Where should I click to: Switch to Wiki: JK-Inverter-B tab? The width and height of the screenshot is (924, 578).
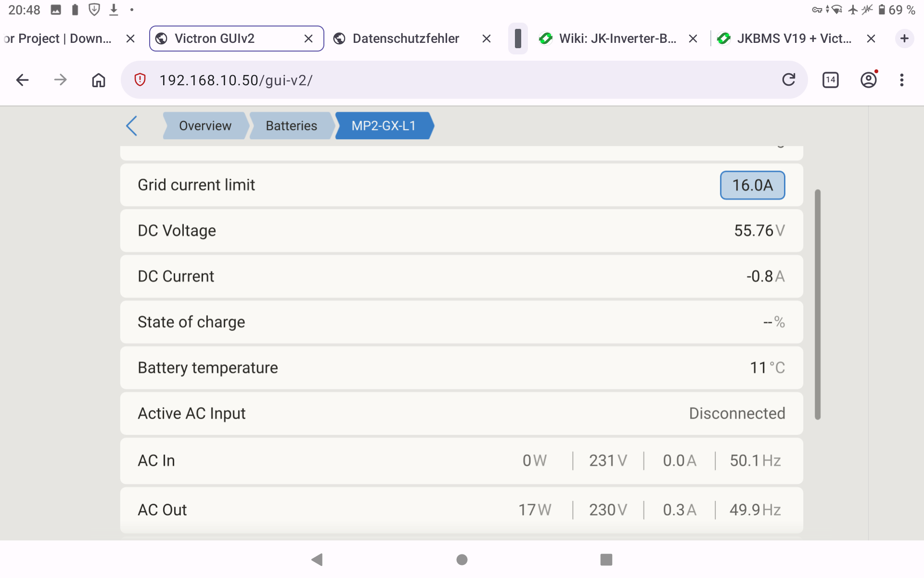[x=617, y=39]
